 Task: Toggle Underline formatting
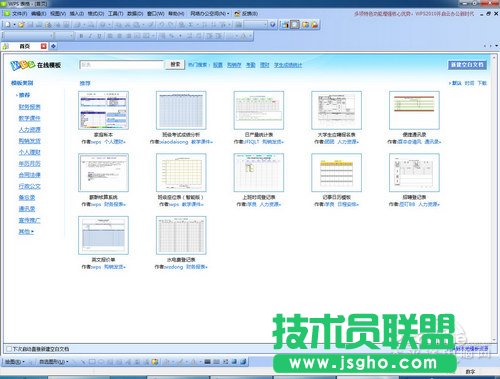pyautogui.click(x=99, y=36)
